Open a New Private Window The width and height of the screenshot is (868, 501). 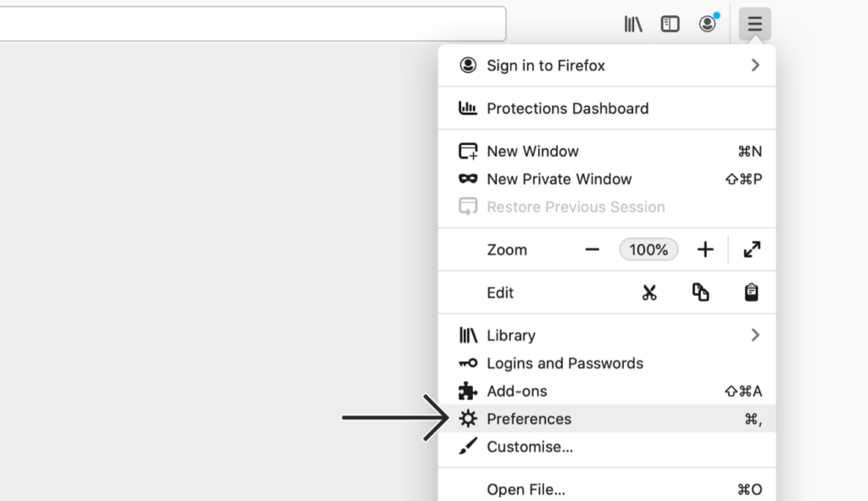click(607, 179)
